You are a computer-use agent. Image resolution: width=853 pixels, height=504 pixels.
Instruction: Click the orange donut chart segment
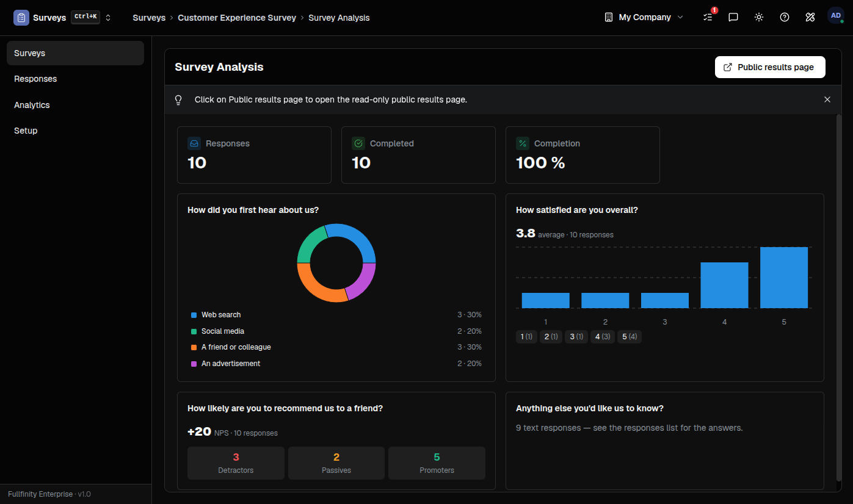319,286
